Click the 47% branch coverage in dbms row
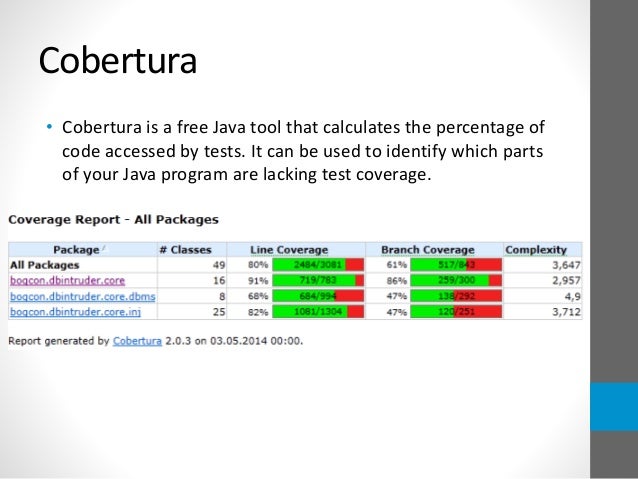This screenshot has width=638, height=479. click(x=397, y=296)
